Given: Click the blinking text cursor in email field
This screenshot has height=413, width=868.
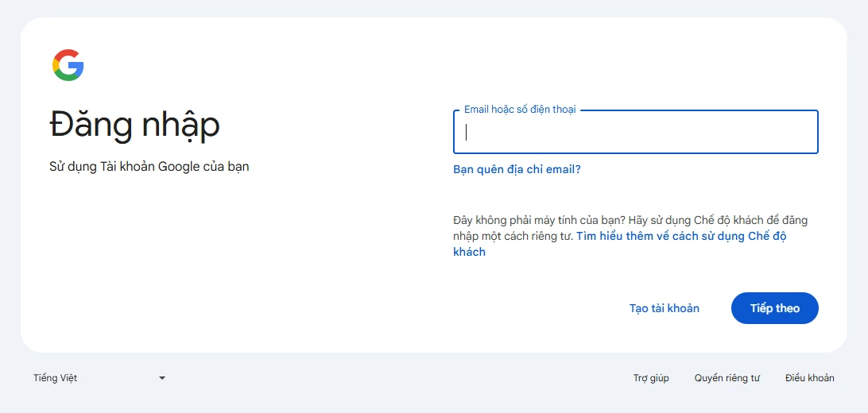Looking at the screenshot, I should 467,133.
